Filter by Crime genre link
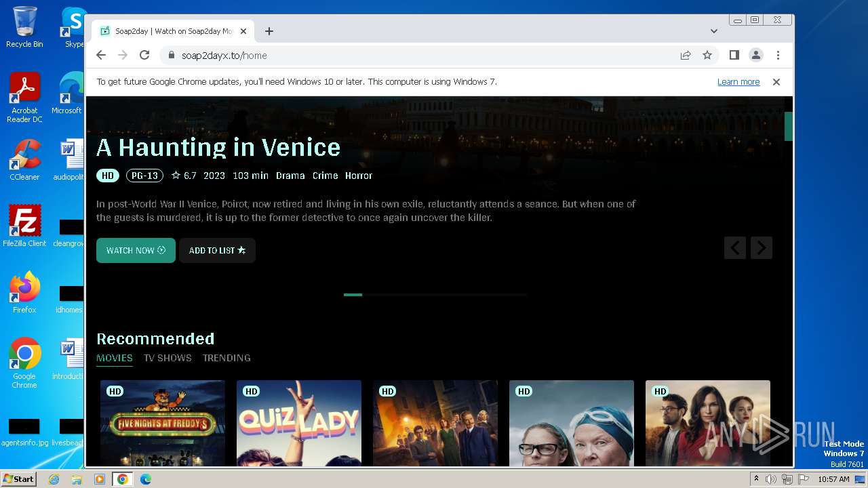 (325, 176)
